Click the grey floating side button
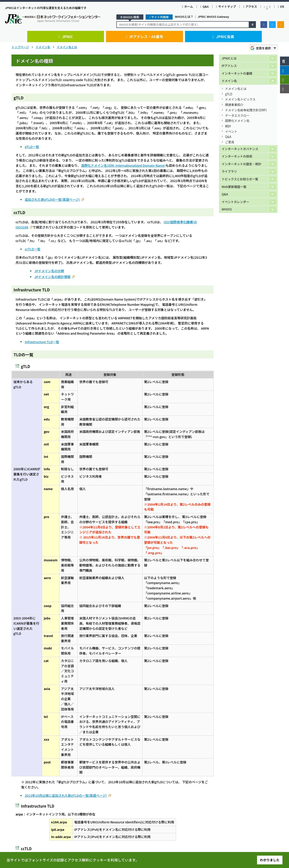Image resolution: width=289 pixels, height=868 pixels. point(284,89)
